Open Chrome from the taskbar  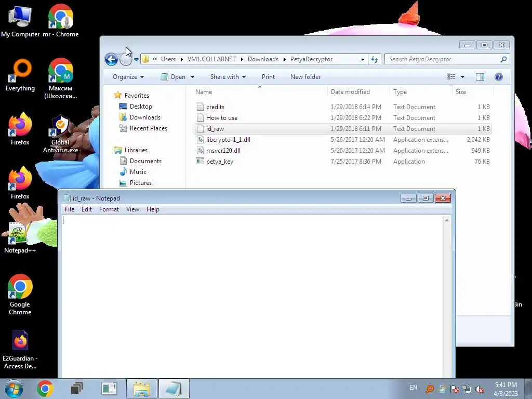[45, 389]
